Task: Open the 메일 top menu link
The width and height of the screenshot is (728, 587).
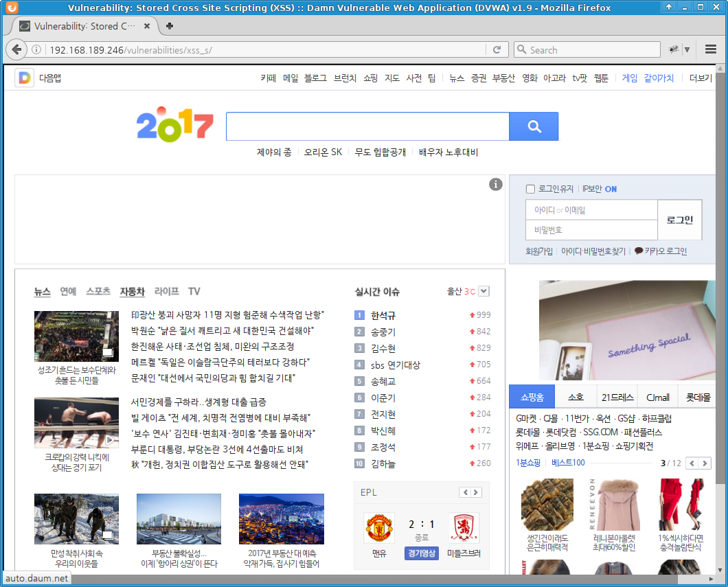Action: [x=291, y=78]
